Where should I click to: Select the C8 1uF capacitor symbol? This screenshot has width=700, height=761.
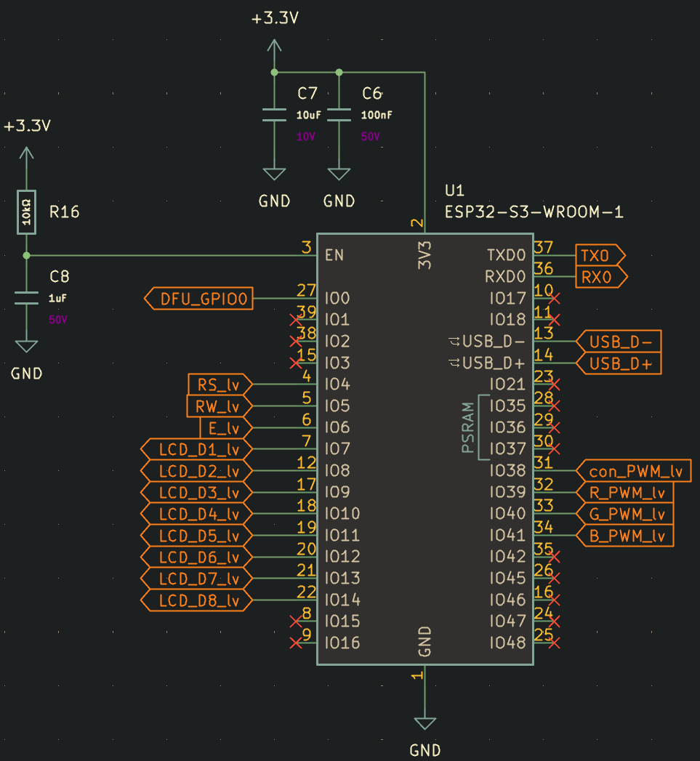[26, 297]
